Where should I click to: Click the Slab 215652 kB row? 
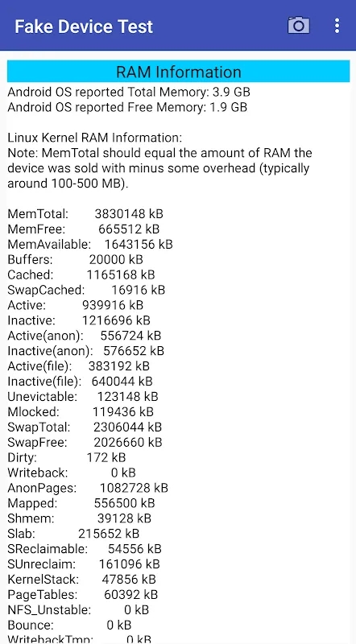click(x=73, y=534)
